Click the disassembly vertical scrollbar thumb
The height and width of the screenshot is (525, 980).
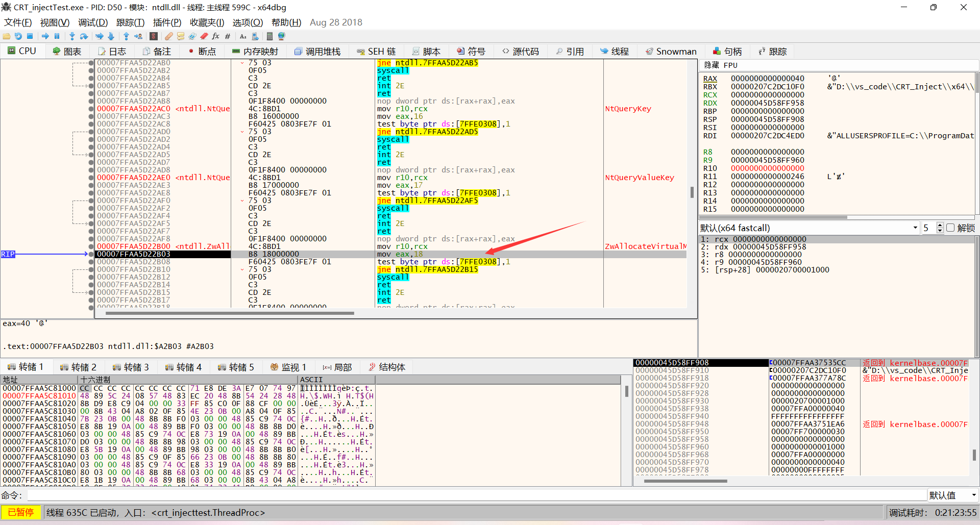pyautogui.click(x=692, y=192)
